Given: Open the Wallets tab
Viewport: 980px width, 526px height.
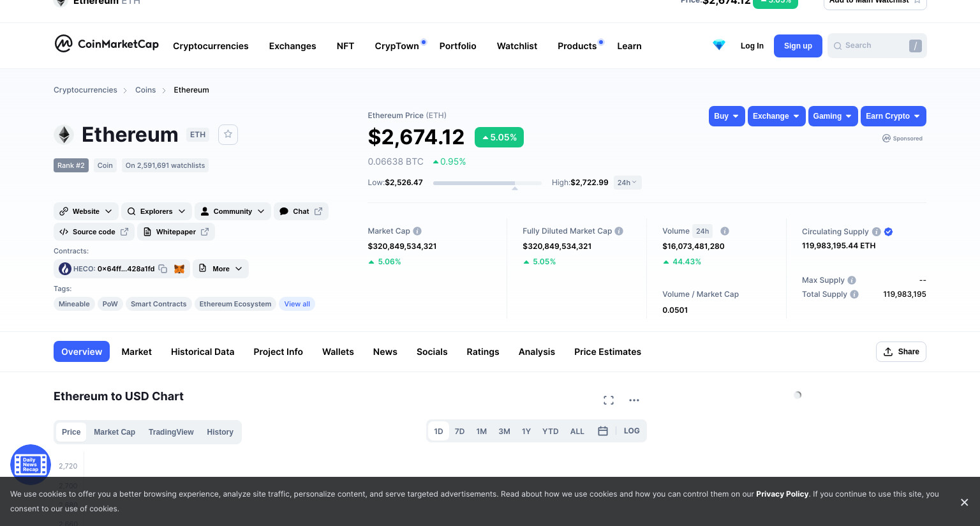Looking at the screenshot, I should pos(338,352).
